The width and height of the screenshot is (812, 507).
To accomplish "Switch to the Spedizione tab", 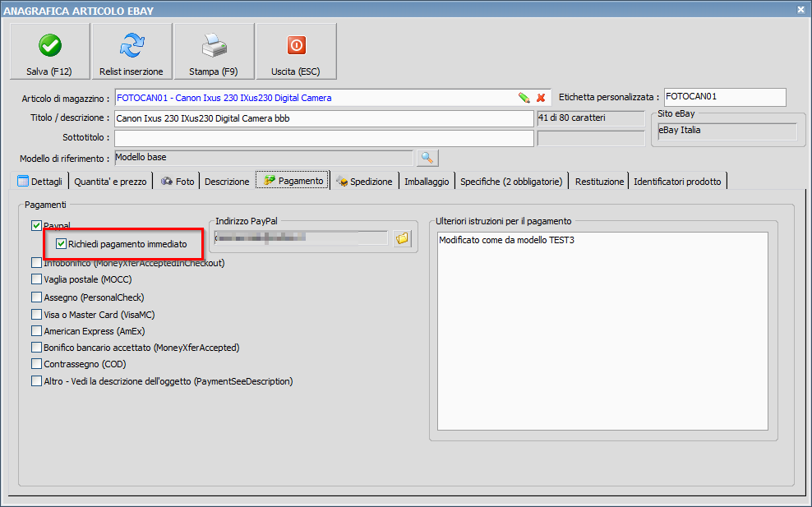I will click(365, 182).
